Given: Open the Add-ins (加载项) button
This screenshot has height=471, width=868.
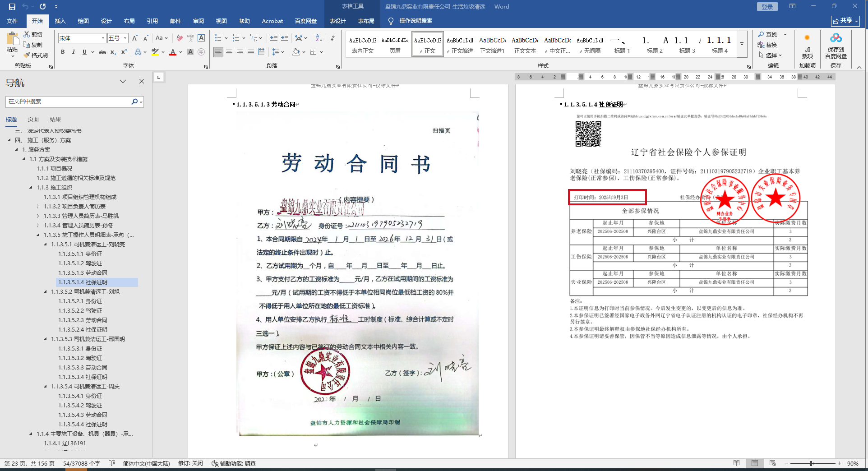Looking at the screenshot, I should pyautogui.click(x=807, y=46).
